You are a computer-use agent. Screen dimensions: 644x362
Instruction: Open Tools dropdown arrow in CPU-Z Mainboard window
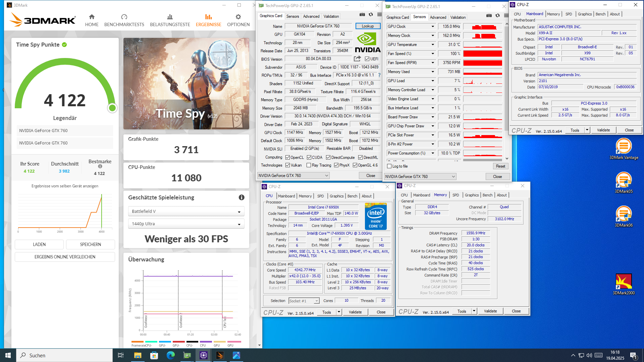coord(587,130)
